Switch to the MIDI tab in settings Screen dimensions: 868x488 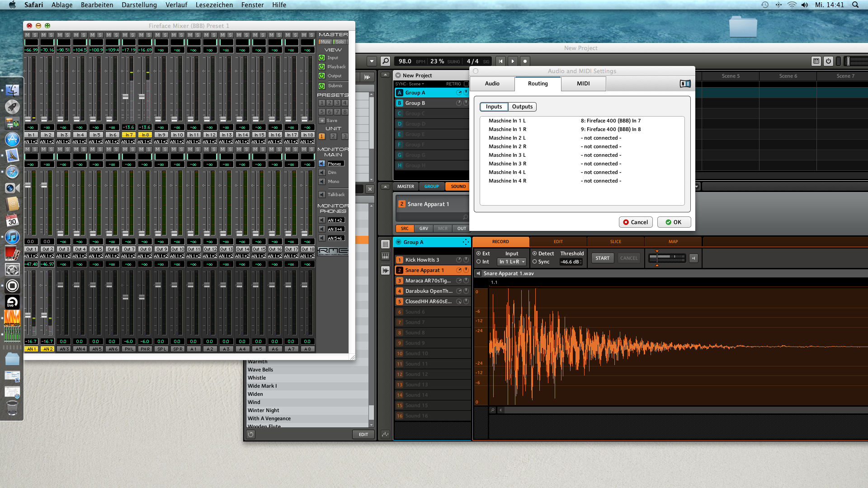coord(583,84)
